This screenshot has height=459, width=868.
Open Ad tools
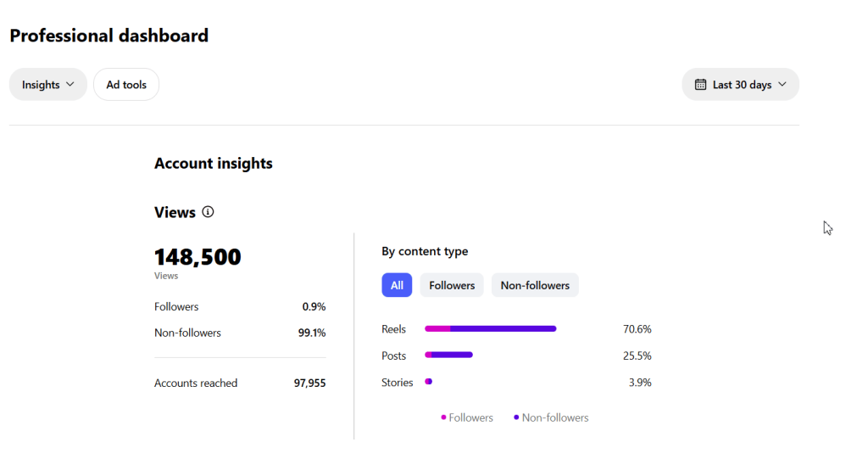tap(126, 85)
